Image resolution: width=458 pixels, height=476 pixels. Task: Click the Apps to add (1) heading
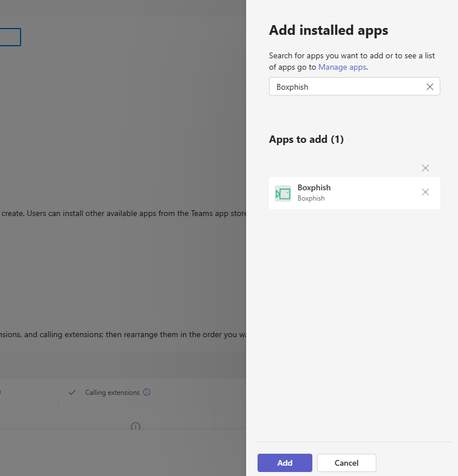tap(306, 139)
